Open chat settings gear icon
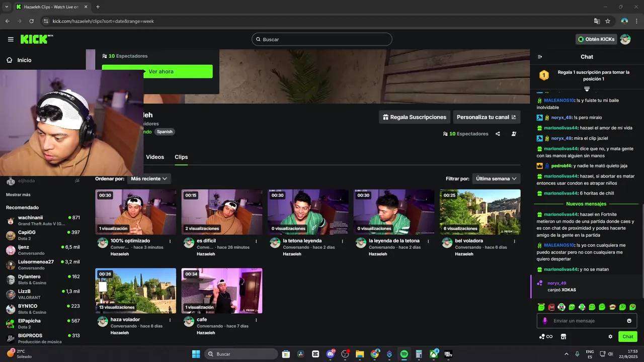Screen dimensions: 644x362 coord(610,336)
